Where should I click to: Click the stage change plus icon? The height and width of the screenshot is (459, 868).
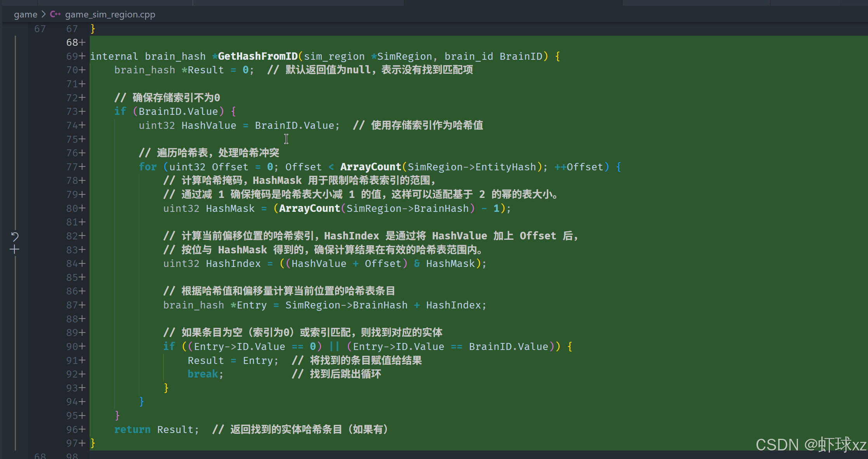(14, 249)
